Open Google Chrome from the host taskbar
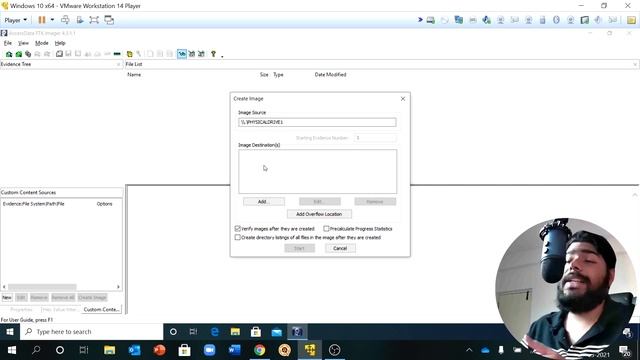Image resolution: width=640 pixels, height=360 pixels. click(x=260, y=350)
